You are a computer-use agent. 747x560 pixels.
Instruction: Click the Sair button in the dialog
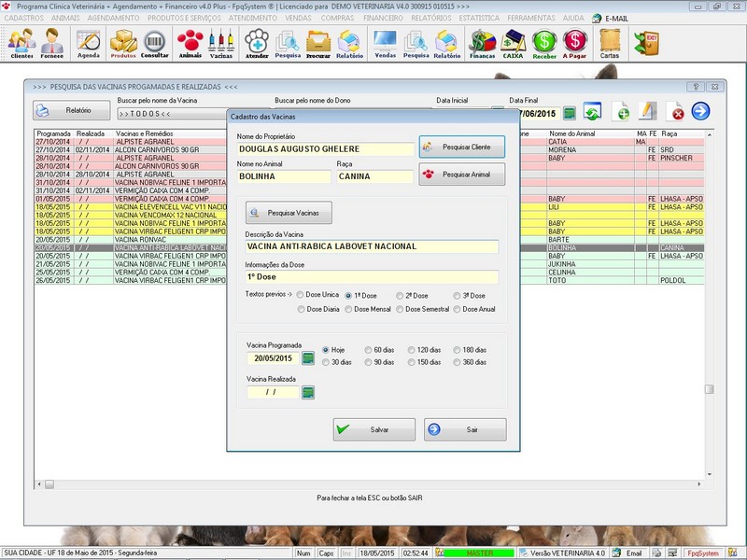pos(465,429)
